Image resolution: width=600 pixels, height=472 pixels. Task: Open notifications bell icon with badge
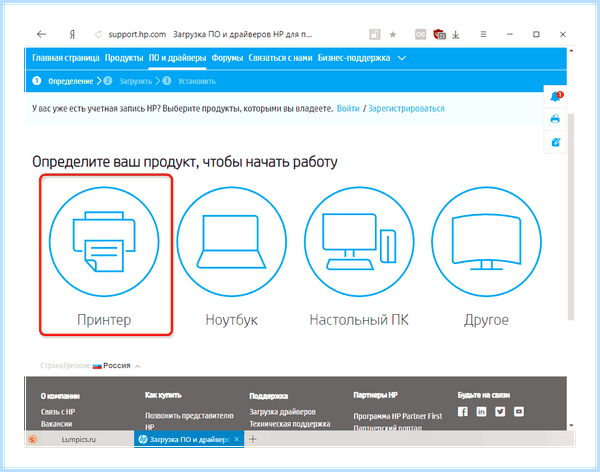click(x=556, y=96)
